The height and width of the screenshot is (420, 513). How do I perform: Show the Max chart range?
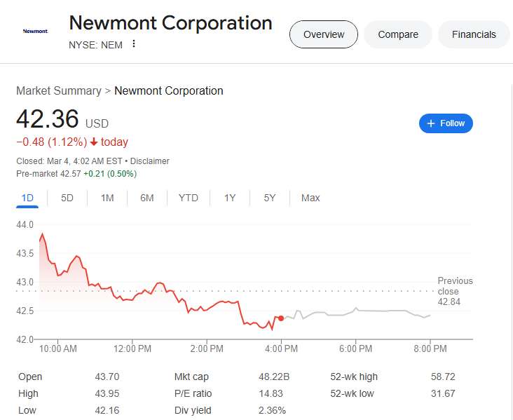(310, 198)
